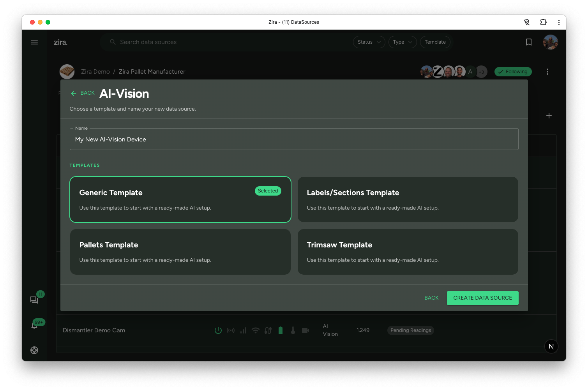Toggle the Following button
The image size is (588, 390).
click(513, 72)
